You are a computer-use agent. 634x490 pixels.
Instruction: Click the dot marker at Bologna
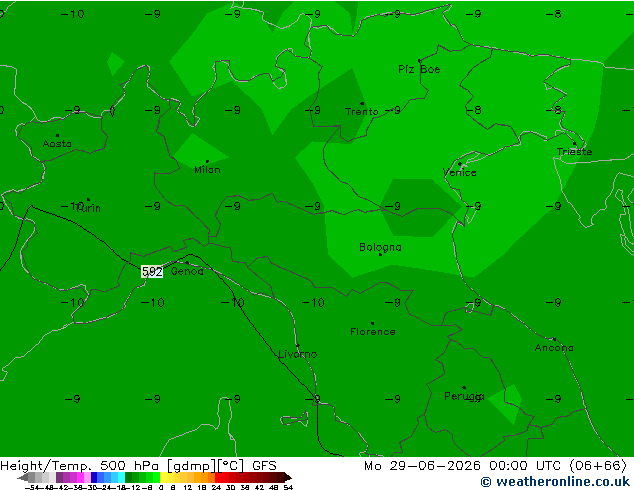380,254
